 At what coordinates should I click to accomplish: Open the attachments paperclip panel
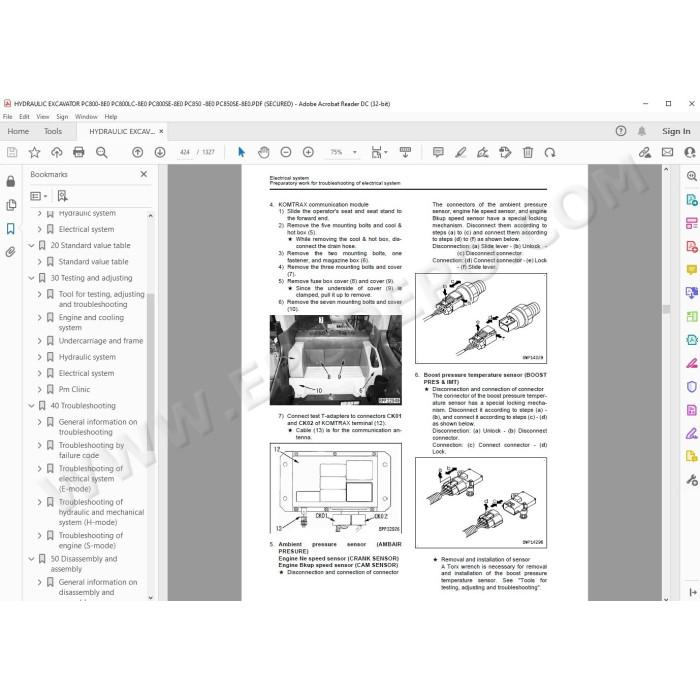[x=11, y=252]
